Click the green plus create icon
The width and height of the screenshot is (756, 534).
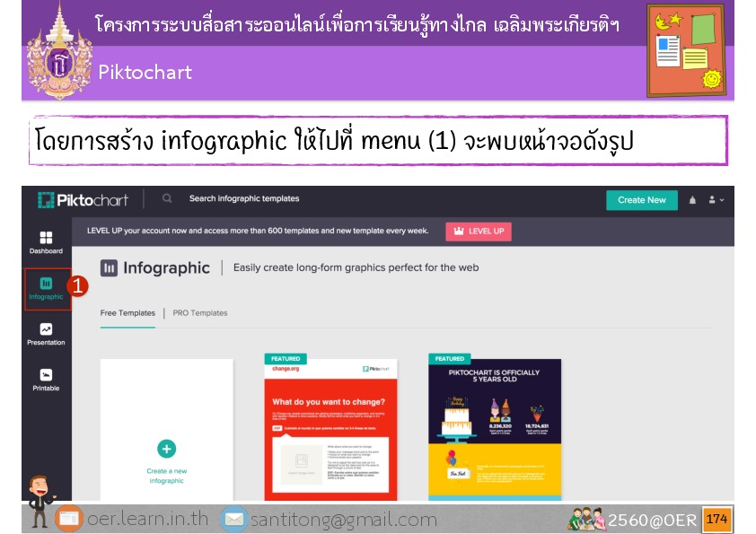click(167, 449)
